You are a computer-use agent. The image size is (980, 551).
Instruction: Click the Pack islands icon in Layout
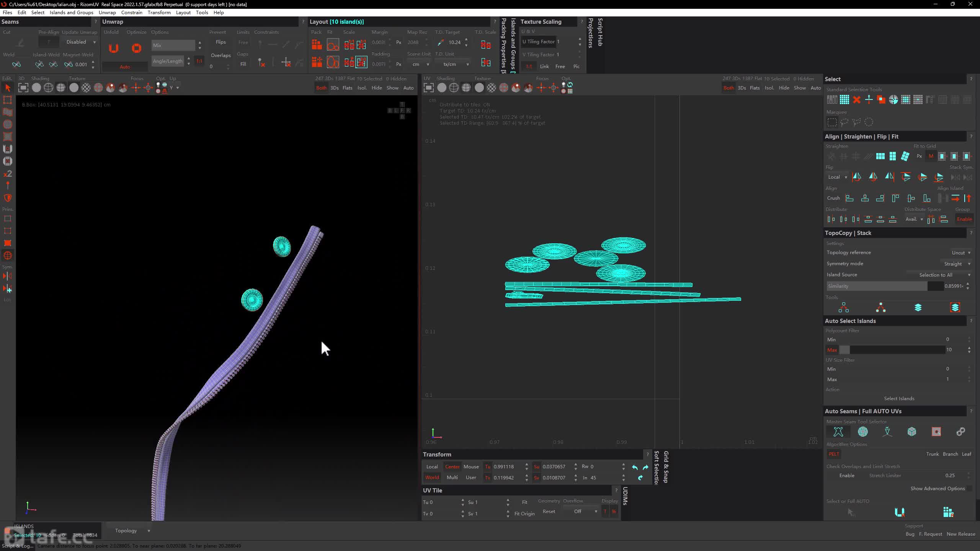point(317,45)
